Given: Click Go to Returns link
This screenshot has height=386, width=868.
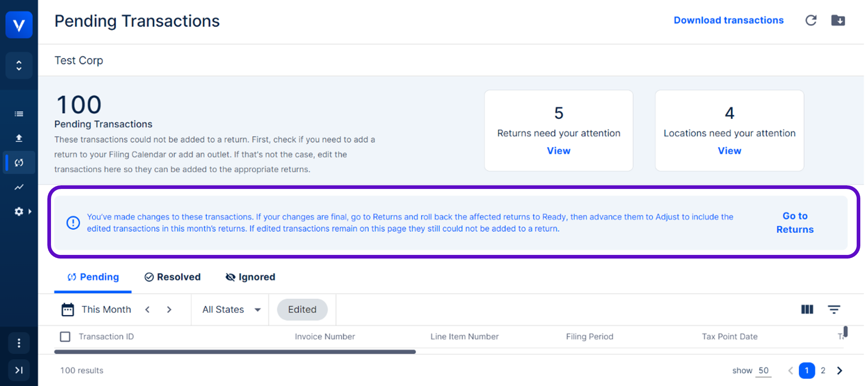Looking at the screenshot, I should [795, 223].
